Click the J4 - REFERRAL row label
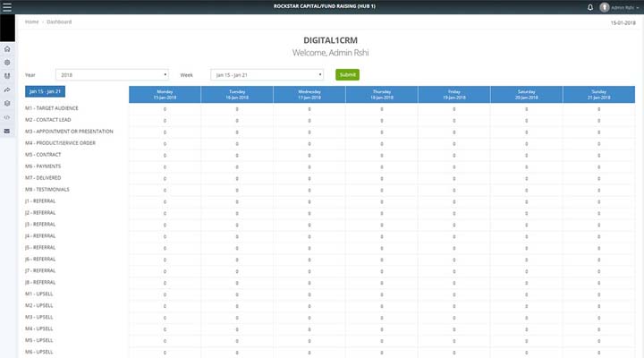 40,236
